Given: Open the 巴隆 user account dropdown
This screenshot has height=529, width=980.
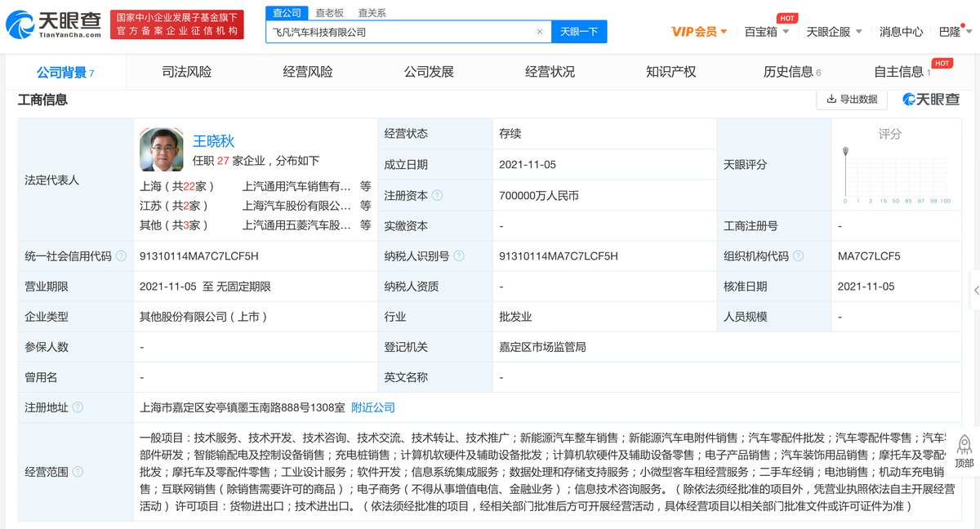Looking at the screenshot, I should click(x=954, y=32).
